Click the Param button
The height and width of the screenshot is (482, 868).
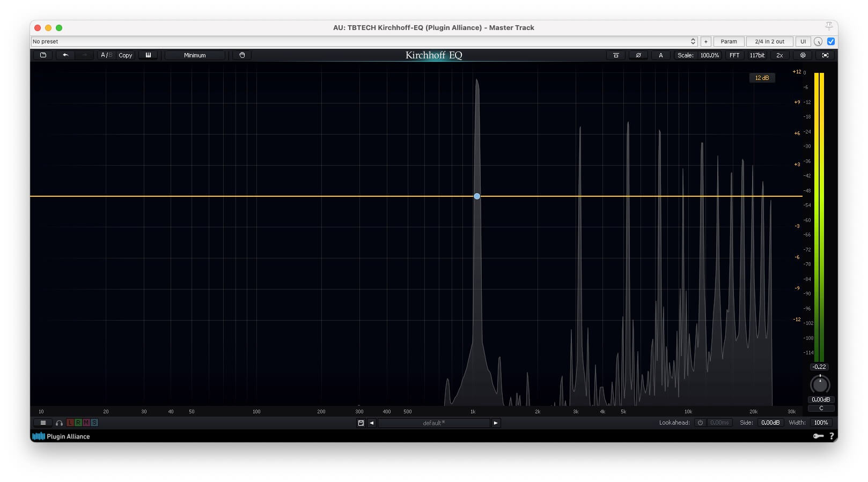pos(729,41)
